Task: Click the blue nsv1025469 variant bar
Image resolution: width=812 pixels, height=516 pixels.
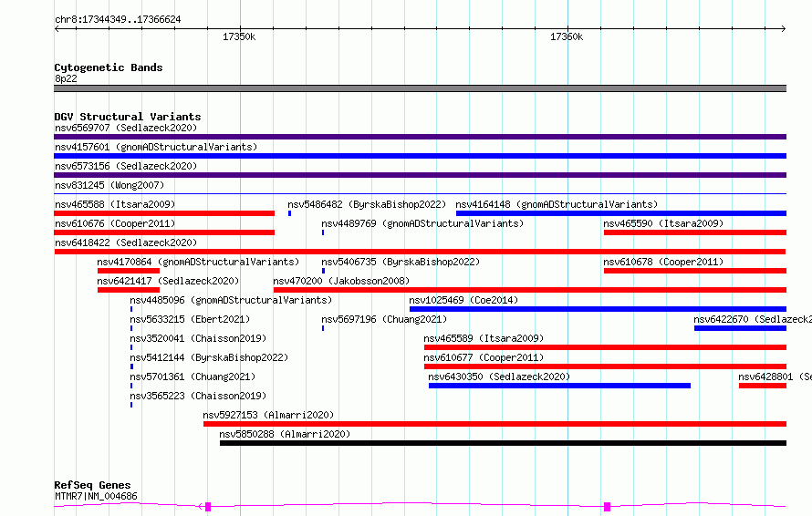Action: (599, 309)
